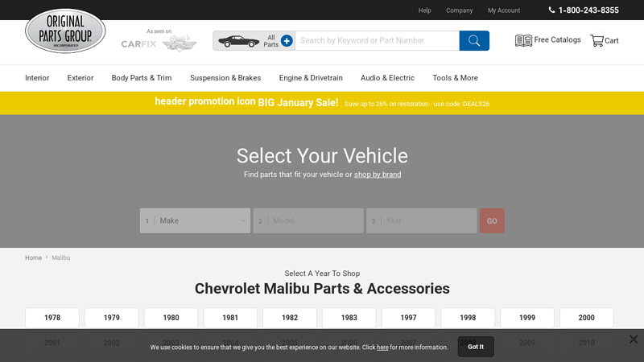Go to Home breadcrumb
Image resolution: width=644 pixels, height=362 pixels.
point(33,257)
